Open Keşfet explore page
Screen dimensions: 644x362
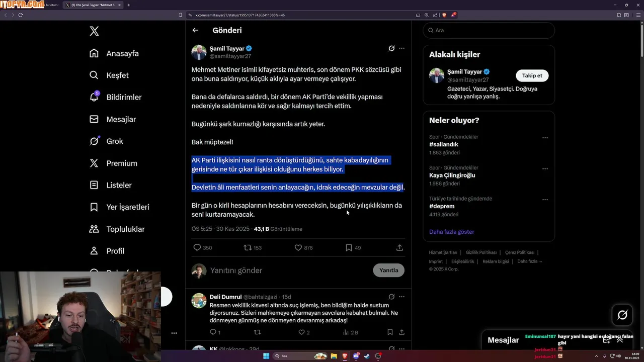109,75
